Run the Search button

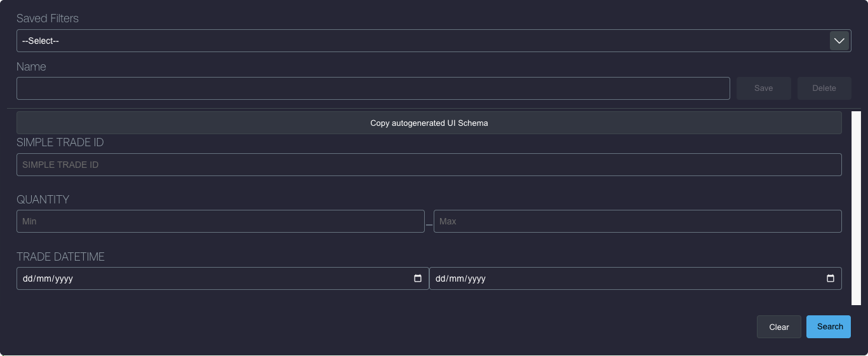click(829, 327)
